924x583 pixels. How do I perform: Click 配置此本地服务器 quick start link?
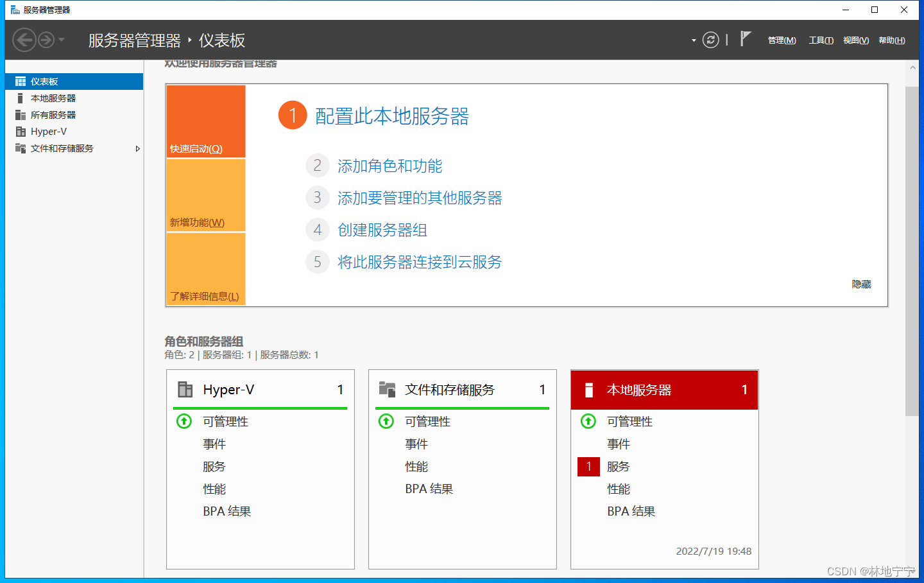coord(391,116)
